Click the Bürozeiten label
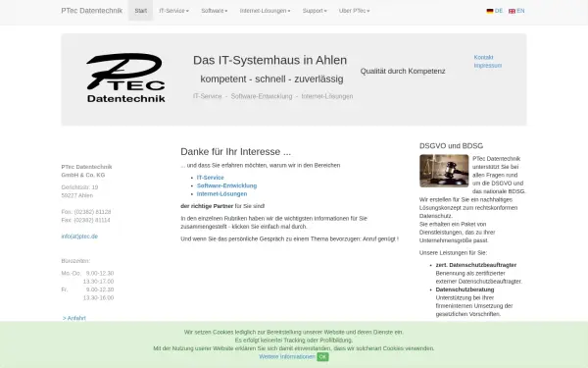This screenshot has width=588, height=368. click(x=75, y=261)
